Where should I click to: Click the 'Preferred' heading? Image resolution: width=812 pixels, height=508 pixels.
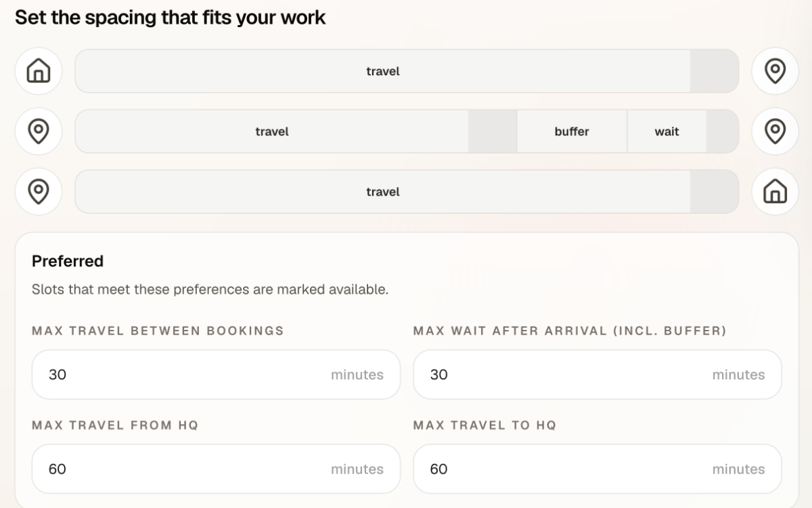[x=68, y=261]
